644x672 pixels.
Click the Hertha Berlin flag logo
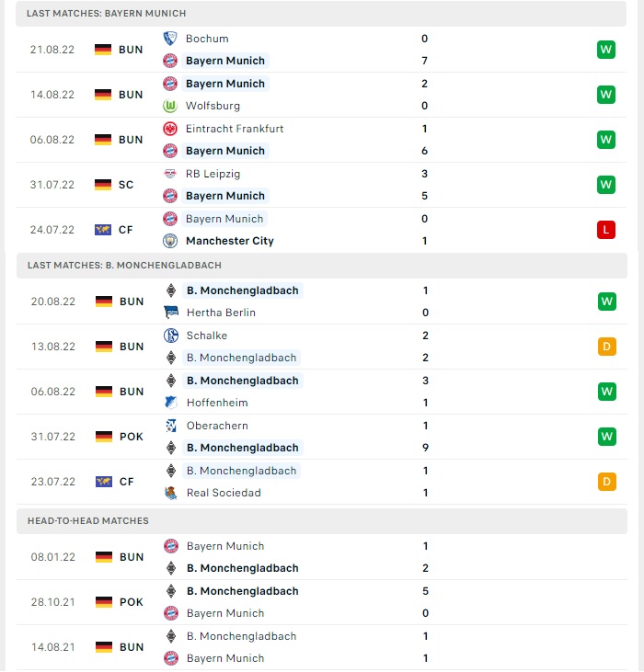(171, 313)
